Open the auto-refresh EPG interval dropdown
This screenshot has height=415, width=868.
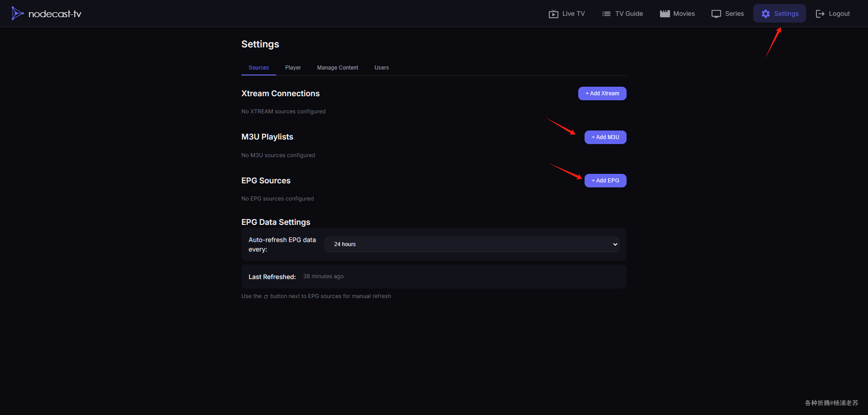pos(472,244)
